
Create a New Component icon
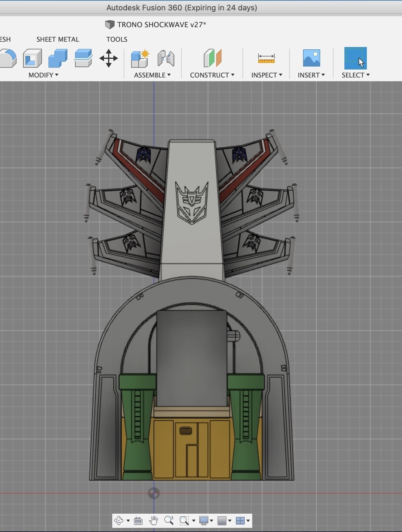tap(140, 59)
